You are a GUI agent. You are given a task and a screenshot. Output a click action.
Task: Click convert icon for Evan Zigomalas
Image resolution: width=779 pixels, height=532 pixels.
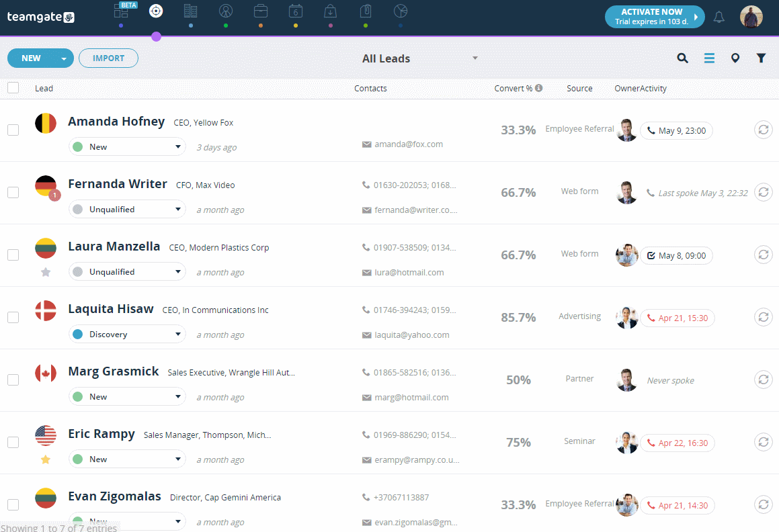[x=764, y=504]
